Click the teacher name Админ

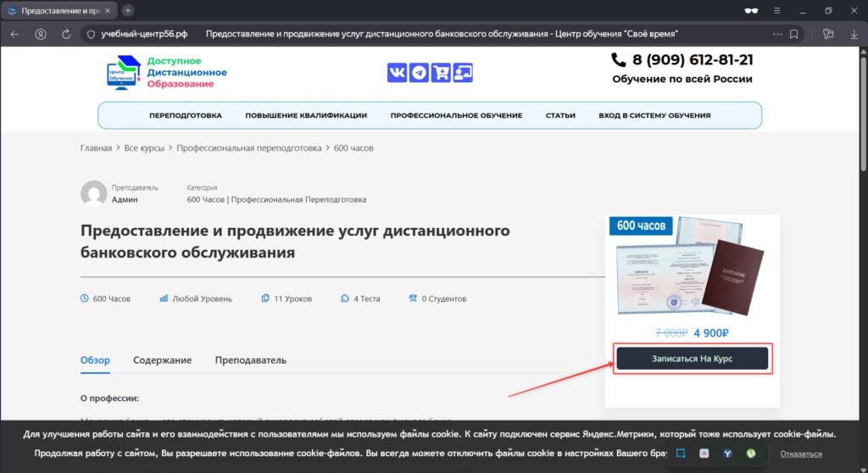[x=125, y=199]
